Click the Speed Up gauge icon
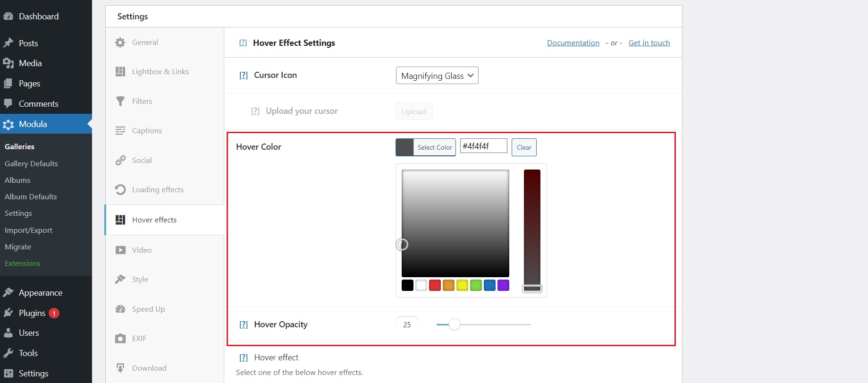The width and height of the screenshot is (868, 383). tap(120, 309)
